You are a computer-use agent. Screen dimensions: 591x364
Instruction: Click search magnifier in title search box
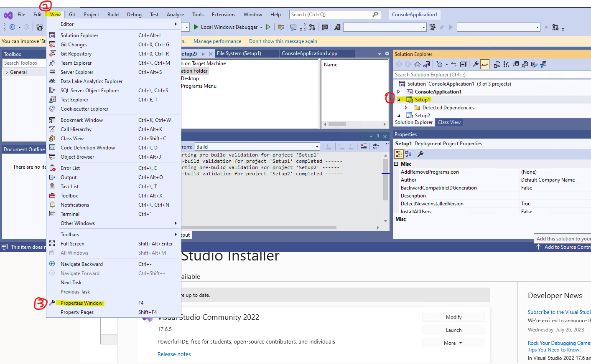[375, 15]
